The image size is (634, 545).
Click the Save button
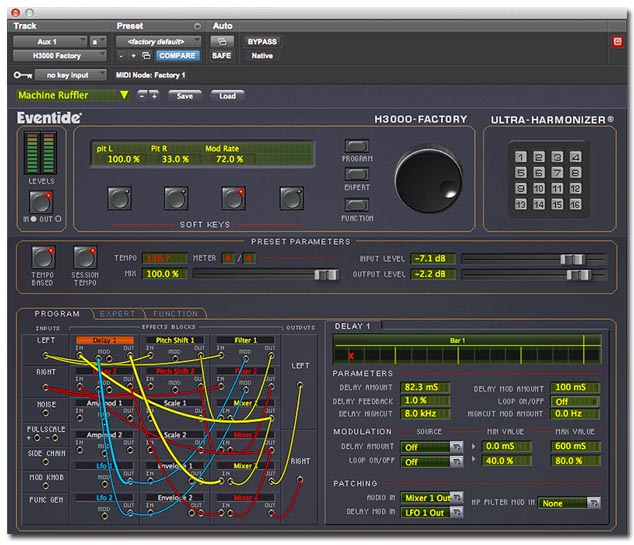185,96
